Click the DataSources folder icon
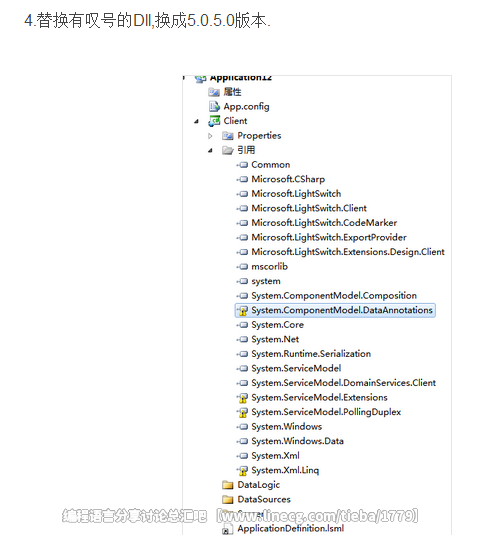 click(228, 500)
